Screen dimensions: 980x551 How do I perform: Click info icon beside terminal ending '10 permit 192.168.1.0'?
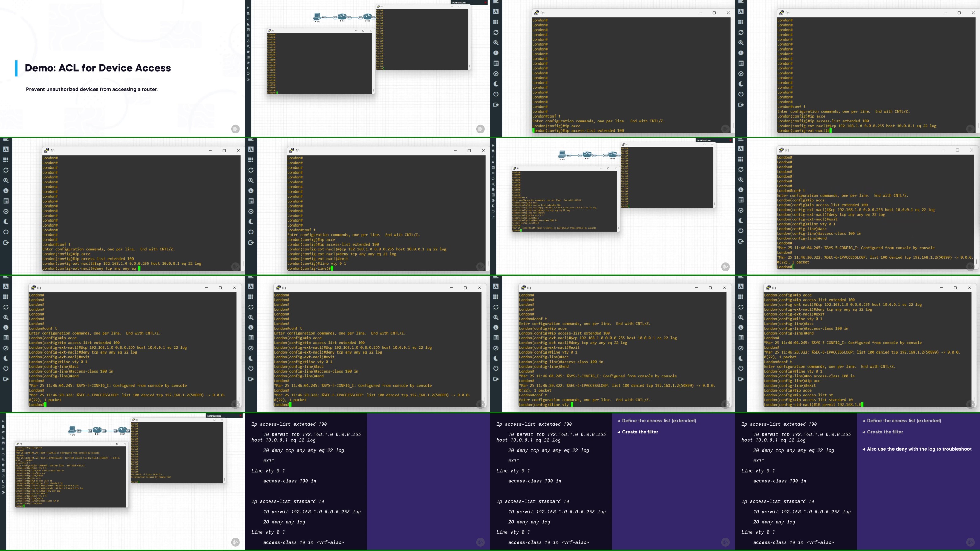coord(741,328)
